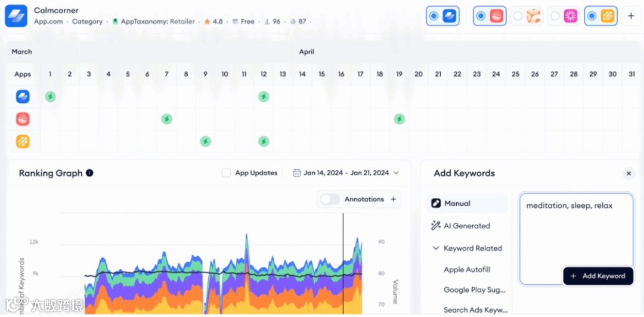
Task: Enable the pink flower app chip
Action: [563, 16]
